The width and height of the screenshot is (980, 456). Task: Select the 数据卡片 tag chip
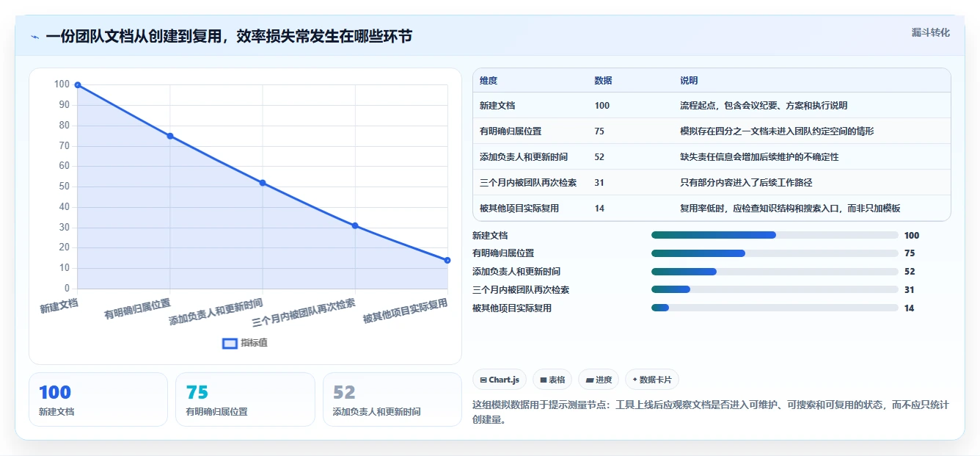click(652, 380)
